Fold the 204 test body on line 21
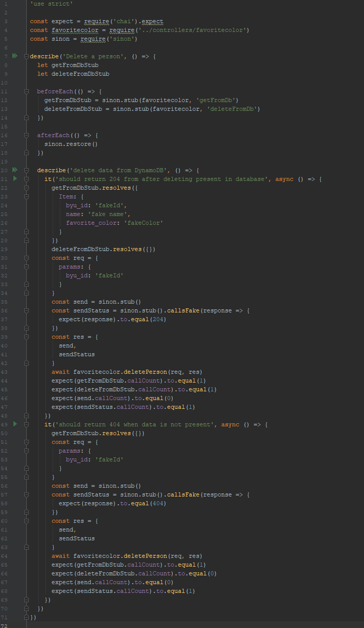The width and height of the screenshot is (364, 628). 26,179
